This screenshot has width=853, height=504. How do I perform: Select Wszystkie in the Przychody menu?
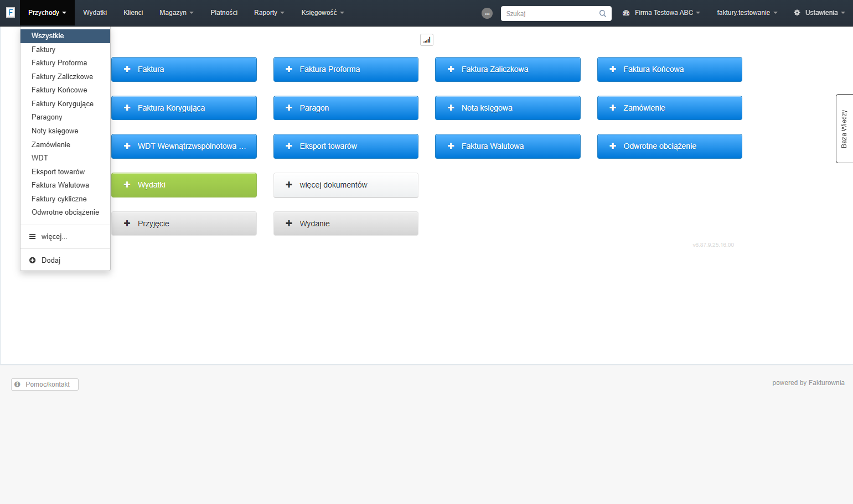65,36
